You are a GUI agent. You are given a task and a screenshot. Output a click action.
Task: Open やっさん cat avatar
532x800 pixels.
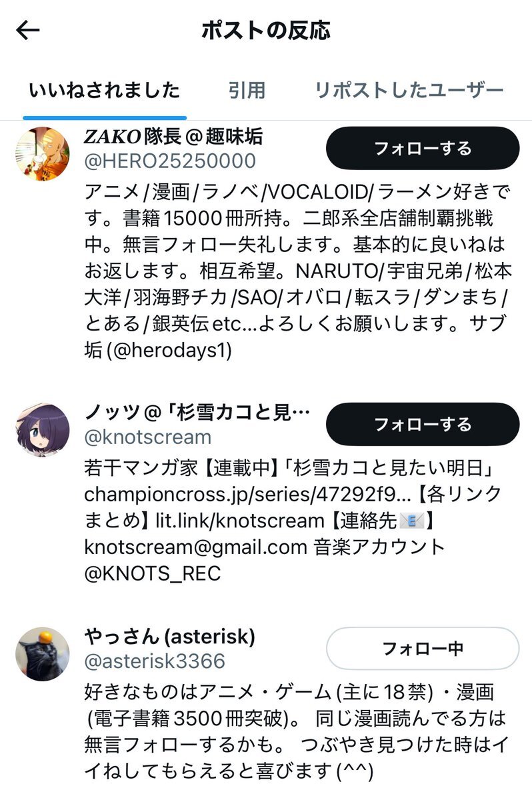pyautogui.click(x=43, y=654)
